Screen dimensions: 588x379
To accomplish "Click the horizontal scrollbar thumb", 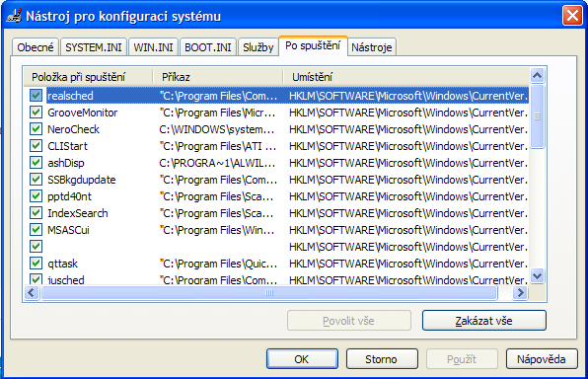I will pyautogui.click(x=269, y=293).
